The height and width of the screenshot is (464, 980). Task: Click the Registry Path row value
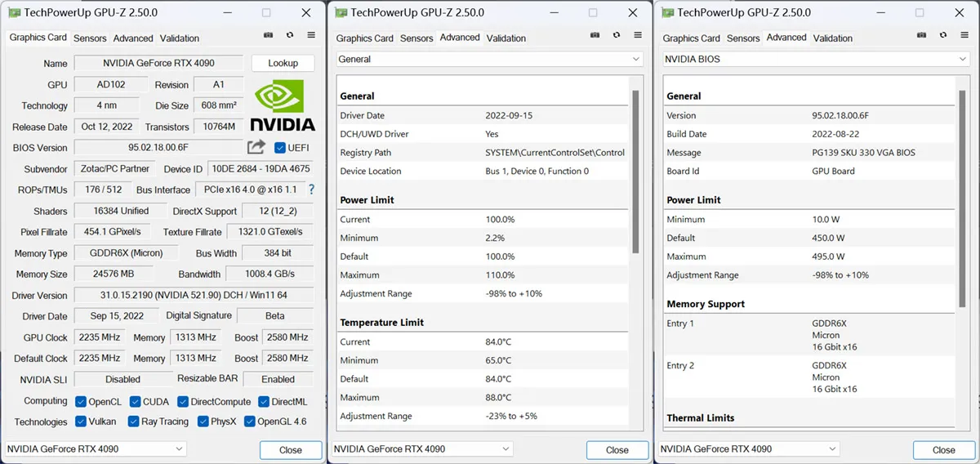[555, 153]
